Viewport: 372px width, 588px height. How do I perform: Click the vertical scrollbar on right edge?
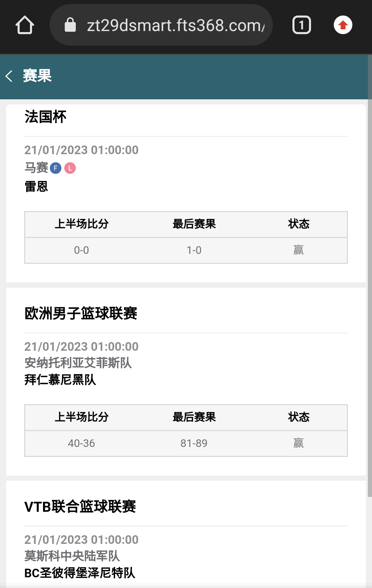(x=370, y=276)
